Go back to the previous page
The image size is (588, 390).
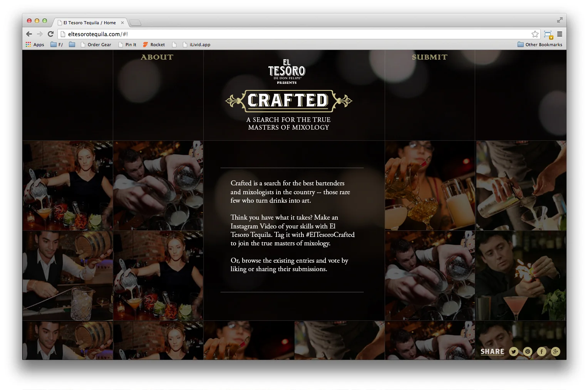(x=29, y=34)
